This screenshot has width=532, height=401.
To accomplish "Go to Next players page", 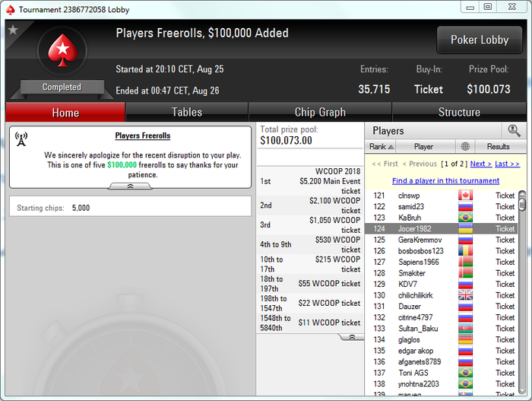I will [481, 164].
